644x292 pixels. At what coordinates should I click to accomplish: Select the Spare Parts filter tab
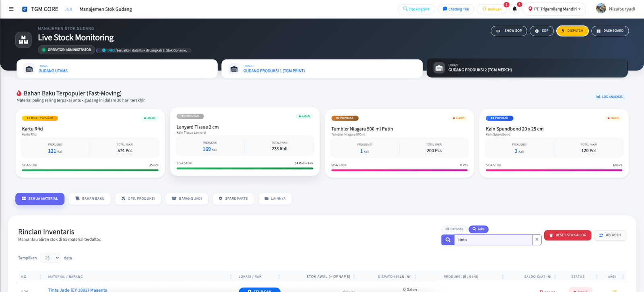(233, 199)
